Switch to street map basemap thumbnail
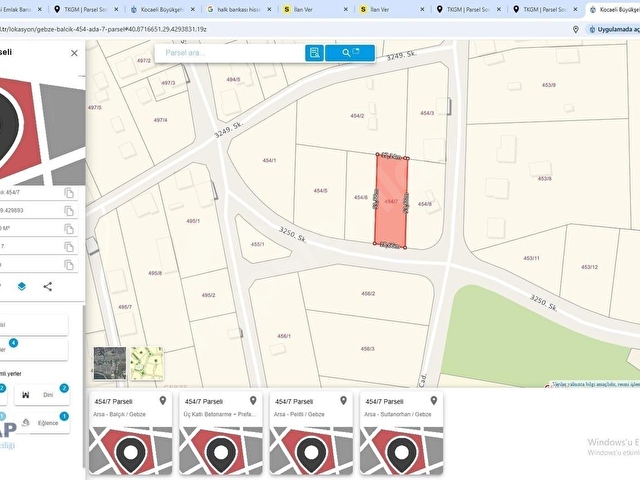The image size is (640, 480). pos(147,363)
